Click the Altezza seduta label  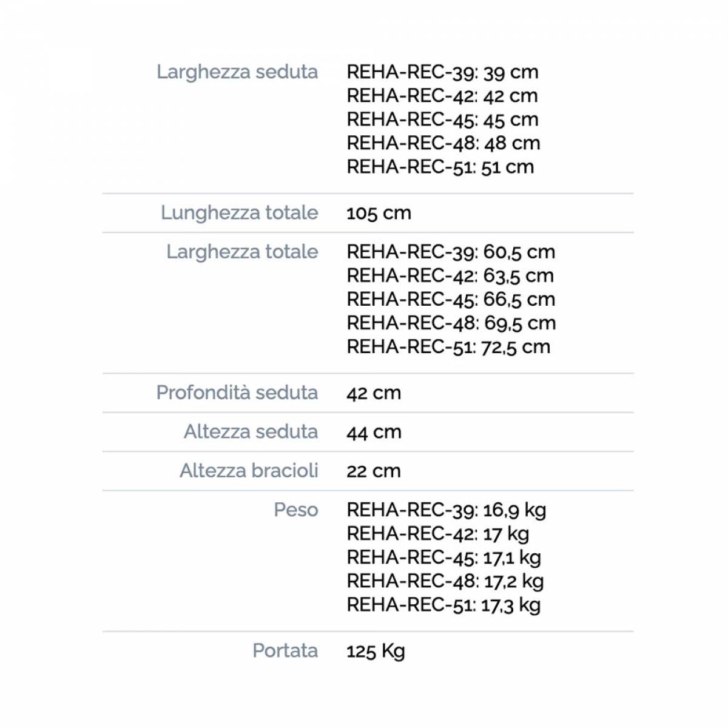(251, 431)
